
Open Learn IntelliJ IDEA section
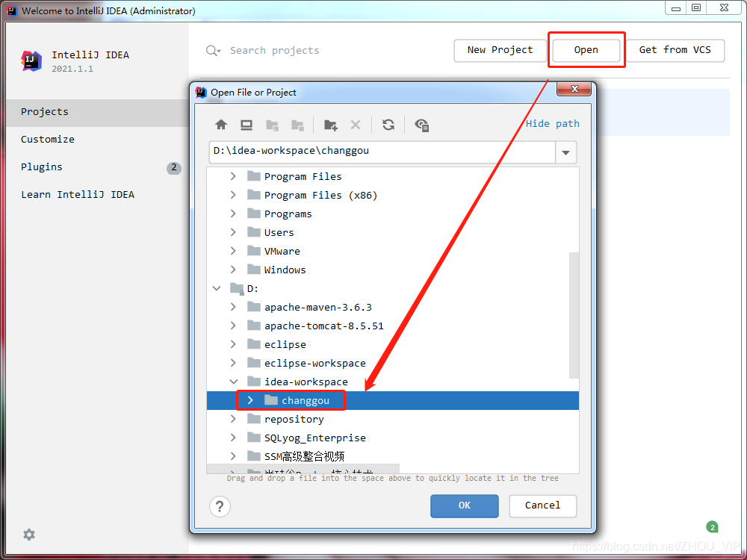[98, 195]
